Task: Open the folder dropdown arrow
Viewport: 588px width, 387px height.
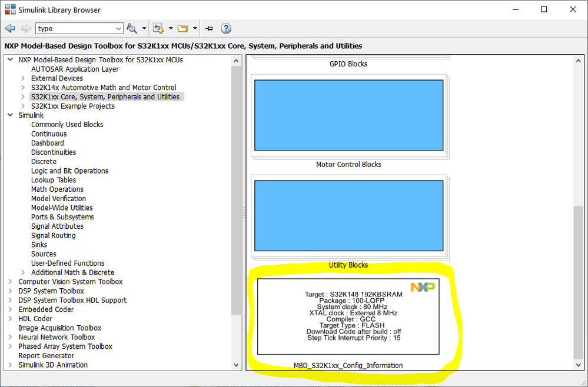Action: [195, 28]
